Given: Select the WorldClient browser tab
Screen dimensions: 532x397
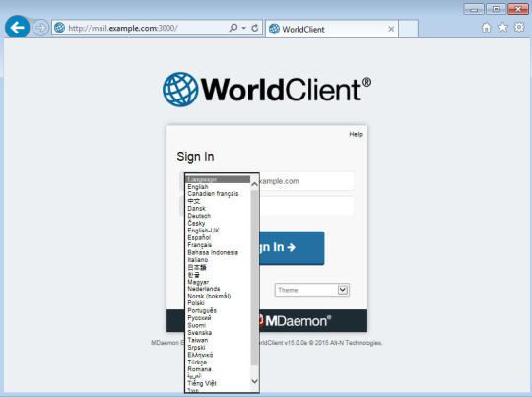Looking at the screenshot, I should pyautogui.click(x=331, y=29).
